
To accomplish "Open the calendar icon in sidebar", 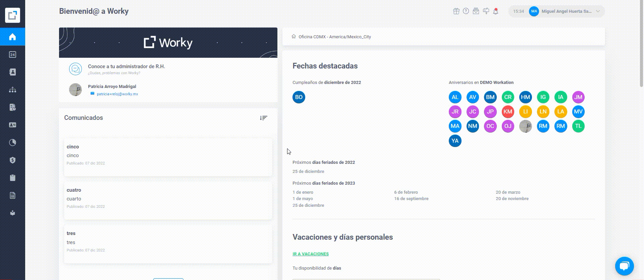I will coord(12,54).
